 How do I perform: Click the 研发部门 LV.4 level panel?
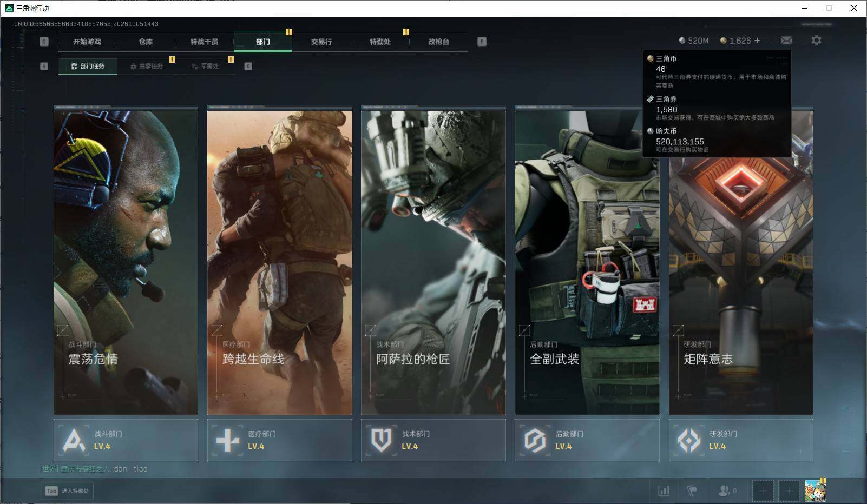coord(741,440)
